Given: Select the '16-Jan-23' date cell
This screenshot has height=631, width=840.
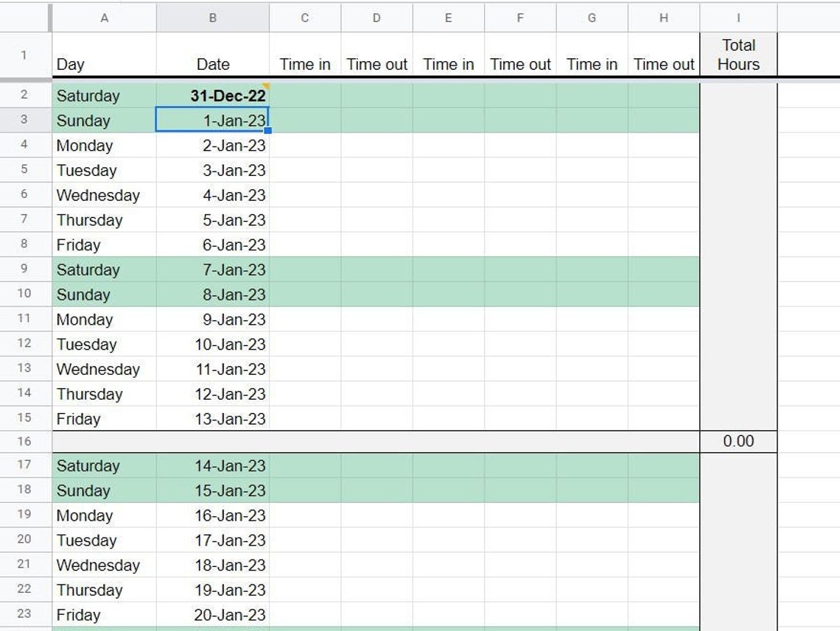Looking at the screenshot, I should [213, 515].
